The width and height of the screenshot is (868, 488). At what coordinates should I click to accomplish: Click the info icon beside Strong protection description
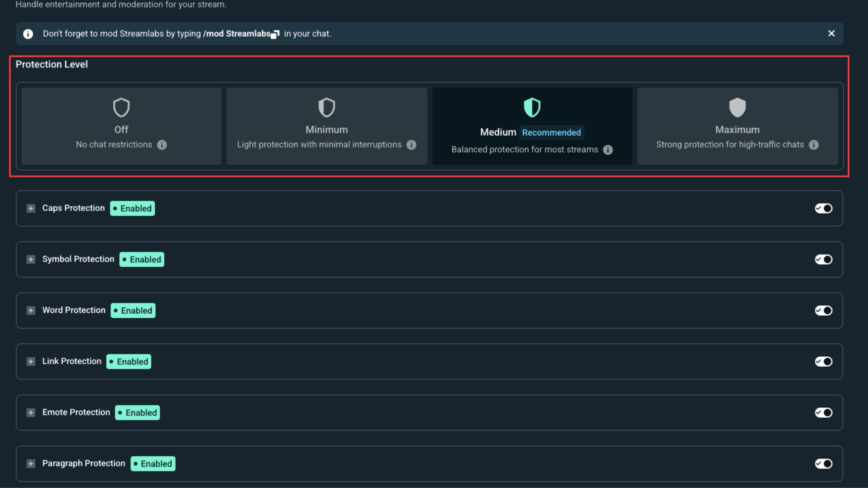tap(814, 145)
